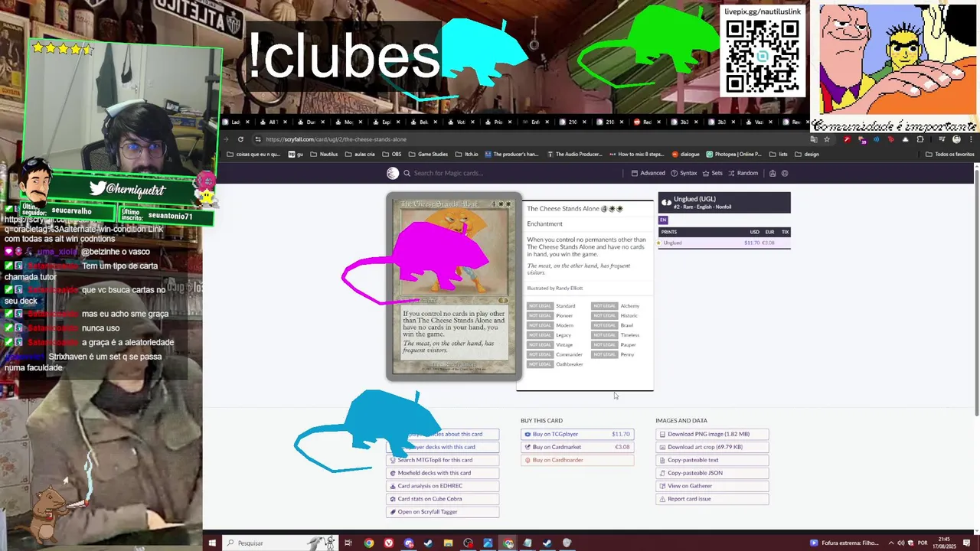
Task: Open the Itch.io bookmark folder
Action: 466,154
